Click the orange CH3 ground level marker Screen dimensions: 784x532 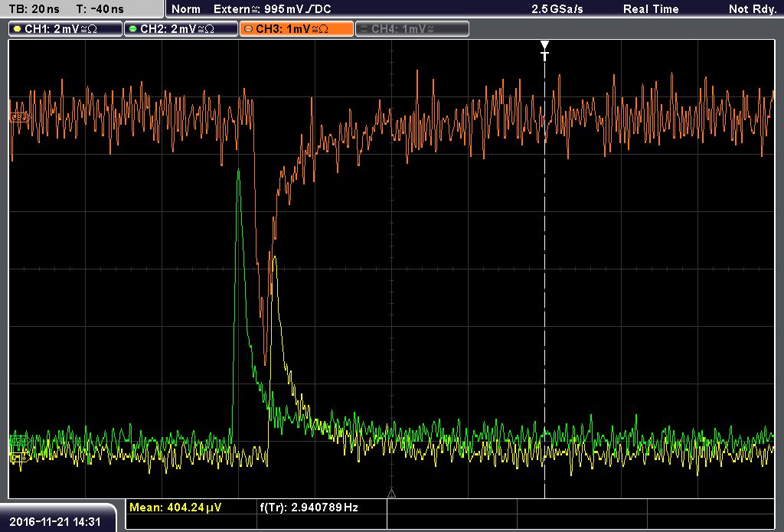(x=19, y=117)
